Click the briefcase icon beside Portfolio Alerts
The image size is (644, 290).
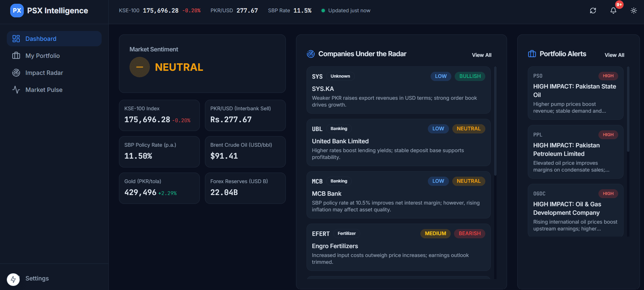[x=532, y=54]
